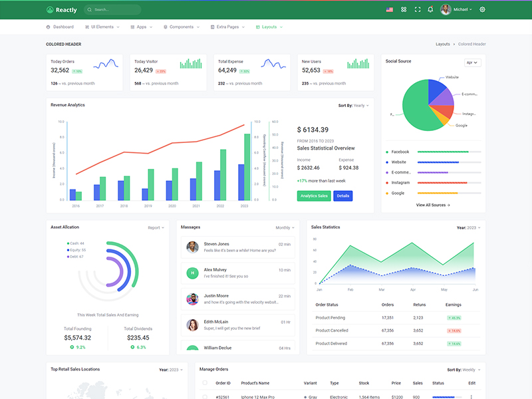Expand the Michael user dropdown

[463, 9]
